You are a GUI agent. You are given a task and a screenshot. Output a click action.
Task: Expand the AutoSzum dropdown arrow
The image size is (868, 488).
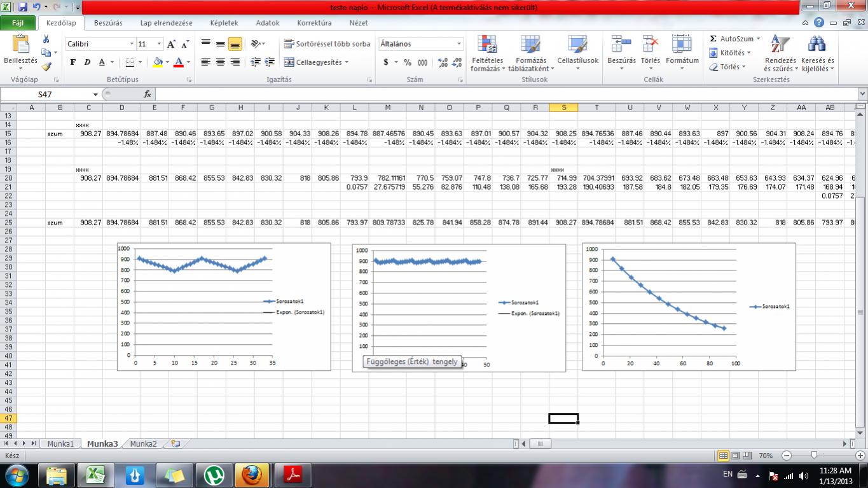point(759,39)
